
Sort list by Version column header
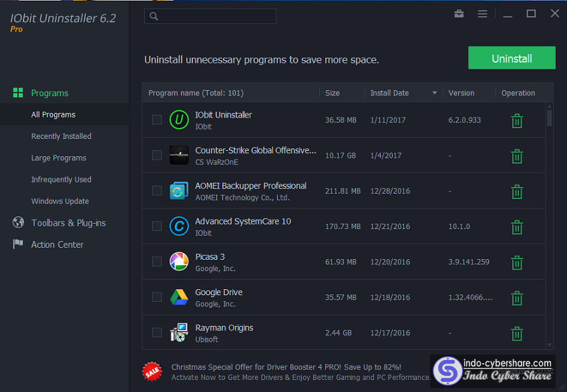point(461,93)
